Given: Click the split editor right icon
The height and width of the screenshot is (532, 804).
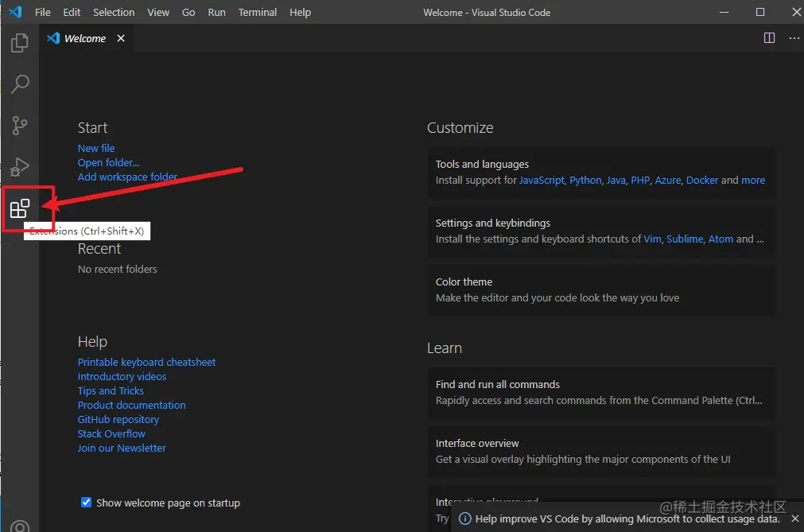Looking at the screenshot, I should (769, 38).
